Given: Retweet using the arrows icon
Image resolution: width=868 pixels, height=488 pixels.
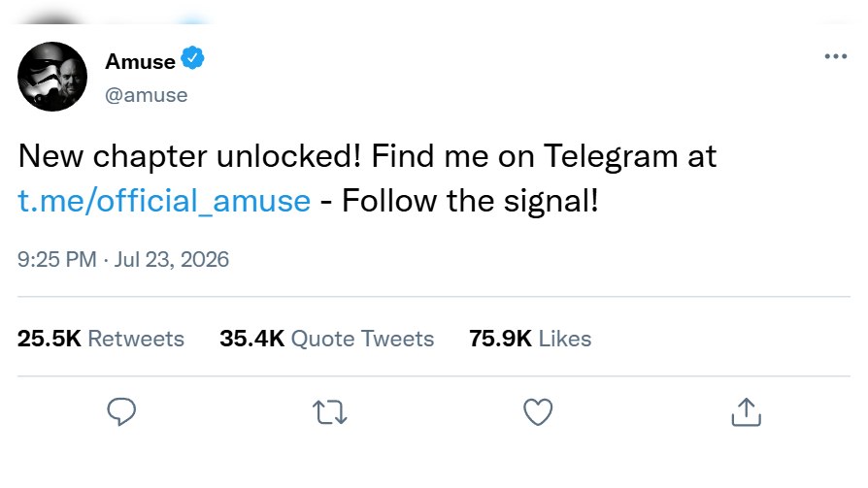Looking at the screenshot, I should point(330,412).
